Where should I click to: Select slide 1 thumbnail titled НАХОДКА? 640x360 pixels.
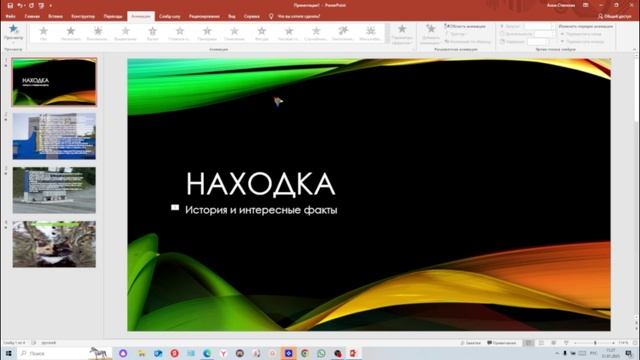pyautogui.click(x=54, y=82)
